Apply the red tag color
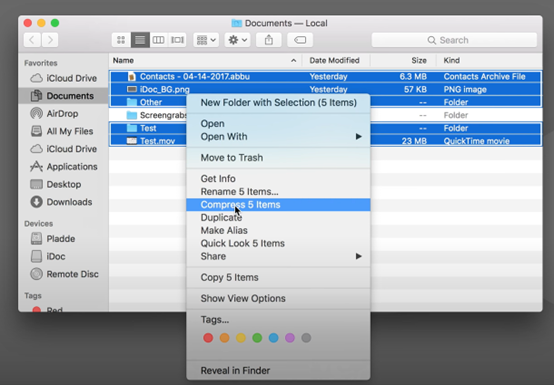 (x=208, y=338)
